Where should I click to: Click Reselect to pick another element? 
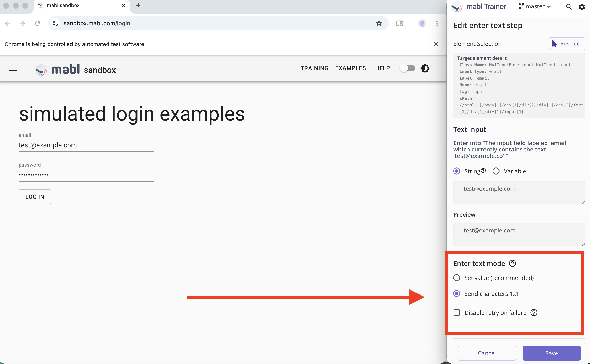(x=567, y=44)
